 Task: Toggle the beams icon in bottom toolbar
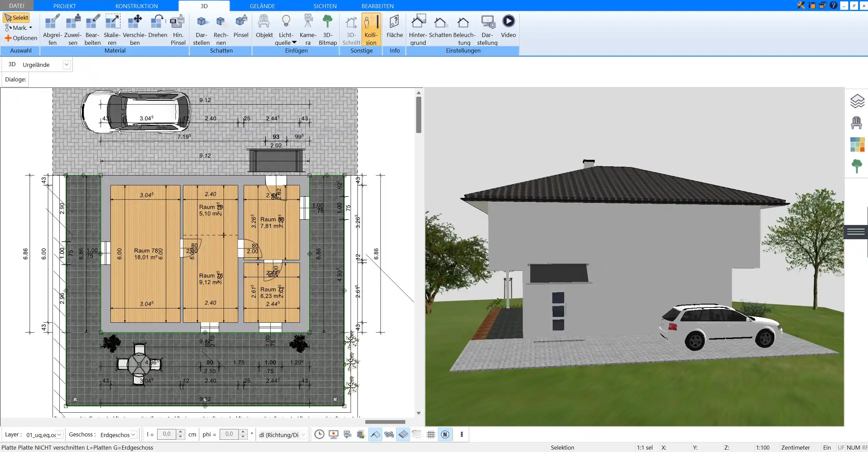[x=389, y=434]
